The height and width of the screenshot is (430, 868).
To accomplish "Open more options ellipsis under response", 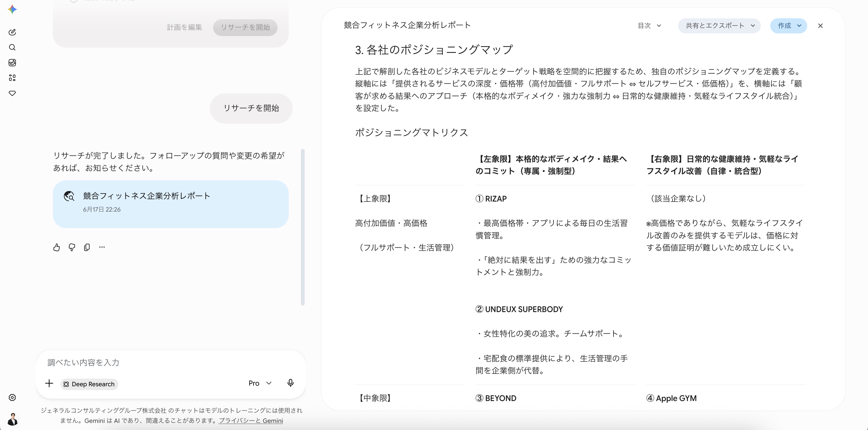I will [x=102, y=247].
